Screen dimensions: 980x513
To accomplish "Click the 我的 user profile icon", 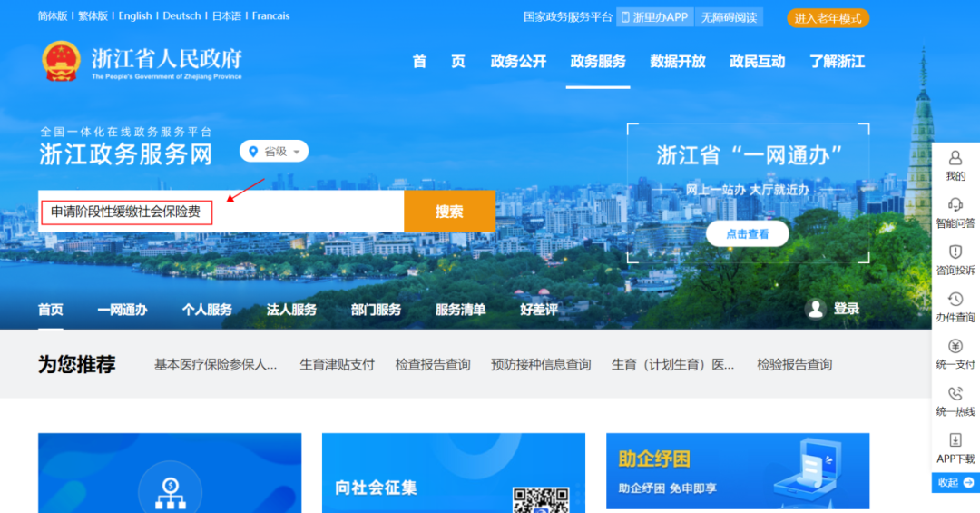I will 955,158.
